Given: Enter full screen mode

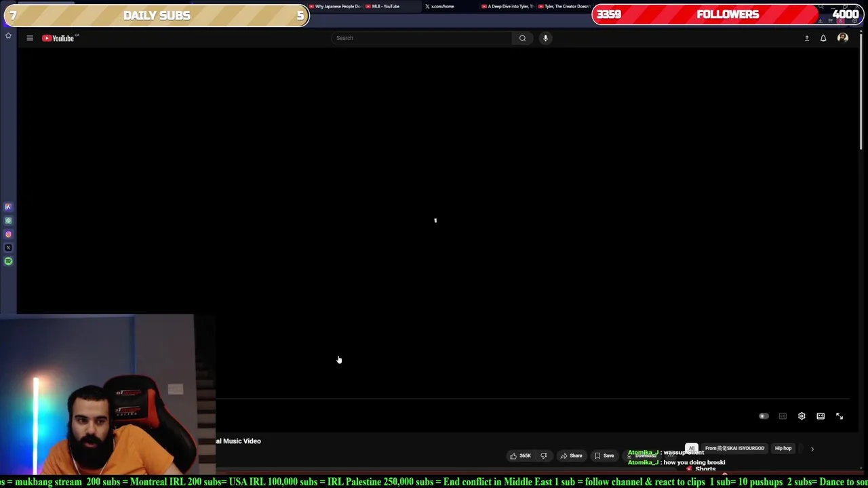Looking at the screenshot, I should pos(840,416).
